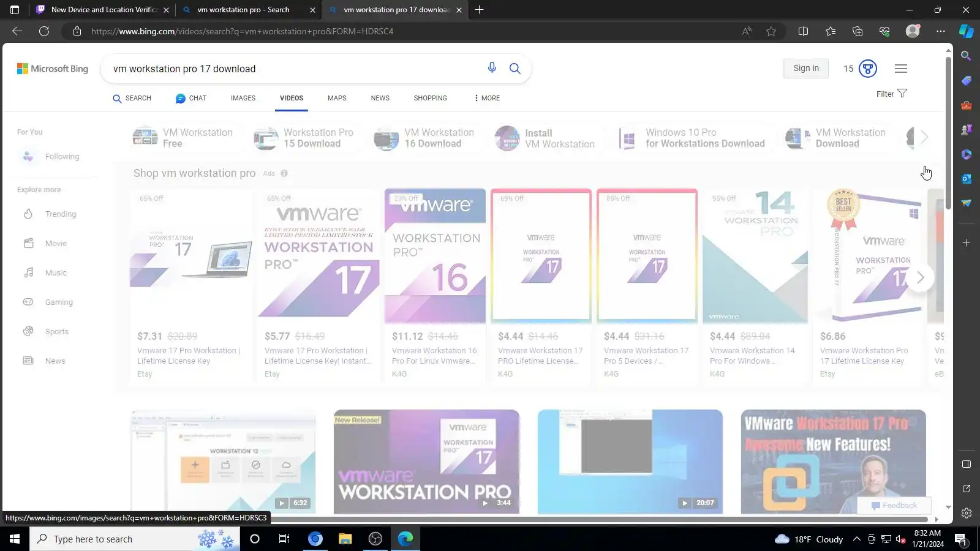This screenshot has width=980, height=551.
Task: Open the sidebar Outlook icon
Action: tap(966, 179)
